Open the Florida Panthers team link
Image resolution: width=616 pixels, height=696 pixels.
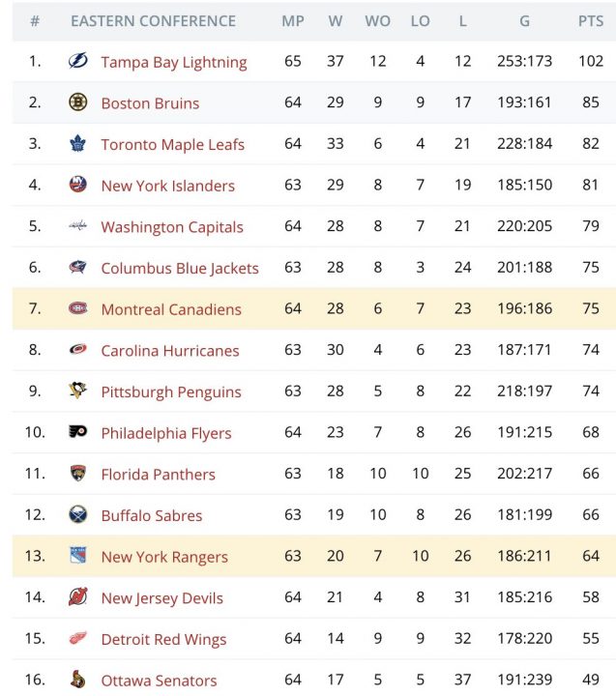click(x=158, y=475)
